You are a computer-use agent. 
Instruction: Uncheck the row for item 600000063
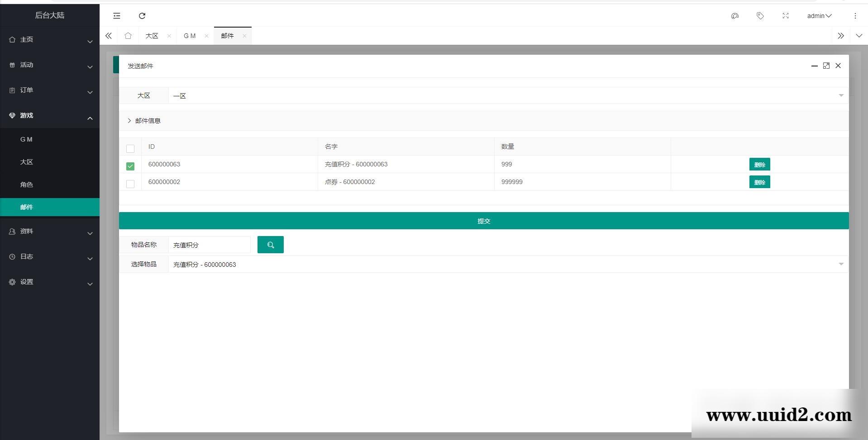point(130,166)
